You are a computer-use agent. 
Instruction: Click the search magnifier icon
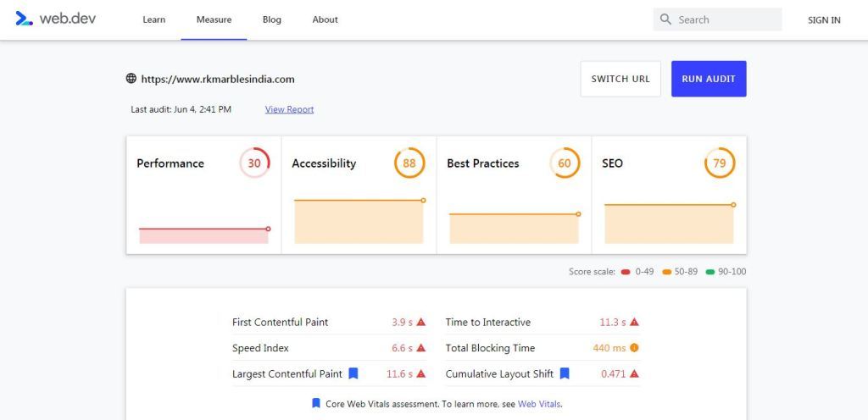tap(666, 19)
